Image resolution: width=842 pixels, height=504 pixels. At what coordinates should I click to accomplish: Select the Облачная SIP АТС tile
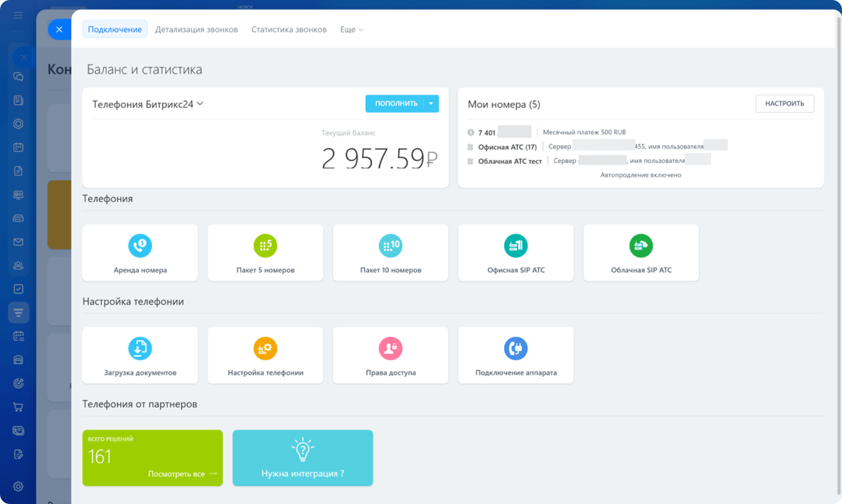[x=641, y=253]
